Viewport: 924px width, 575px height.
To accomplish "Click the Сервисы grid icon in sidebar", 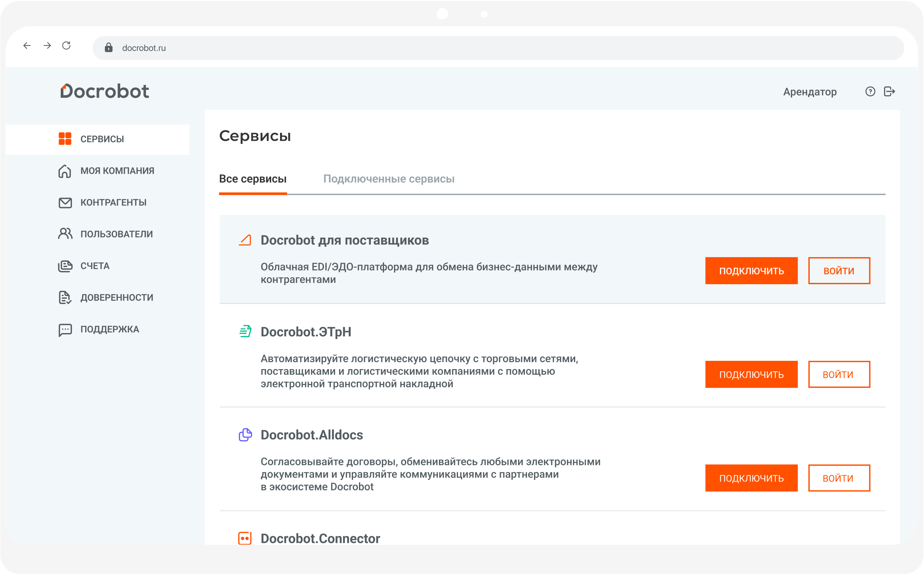I will [x=65, y=139].
